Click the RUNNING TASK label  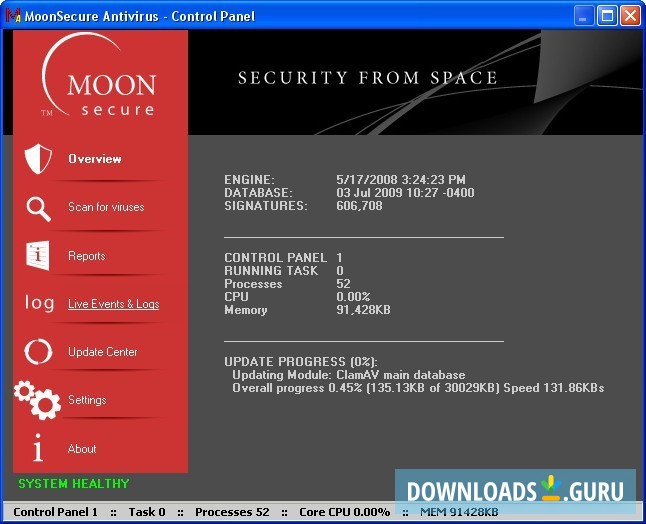click(x=271, y=271)
